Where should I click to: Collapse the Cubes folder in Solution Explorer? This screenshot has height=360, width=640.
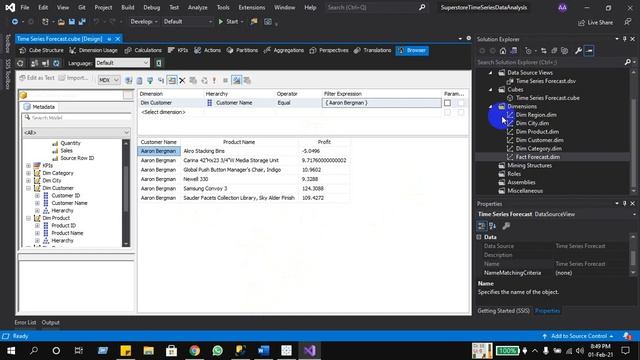pos(491,89)
